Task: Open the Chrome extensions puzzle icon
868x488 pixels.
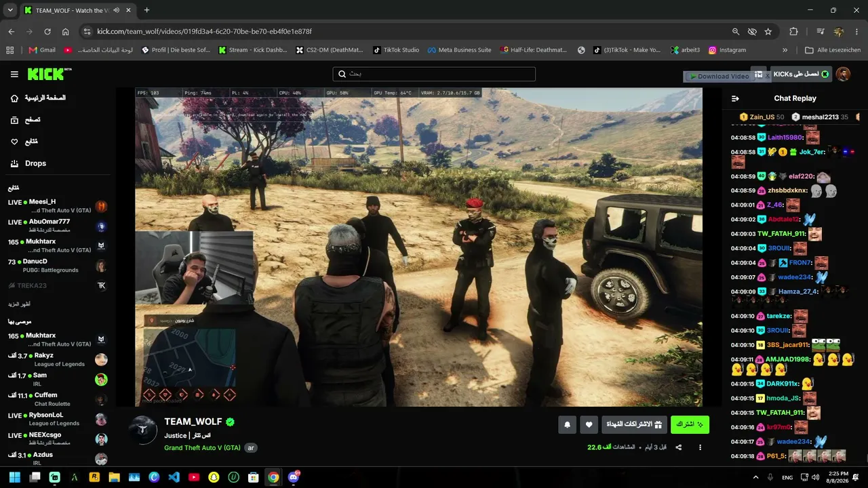Action: pyautogui.click(x=793, y=31)
